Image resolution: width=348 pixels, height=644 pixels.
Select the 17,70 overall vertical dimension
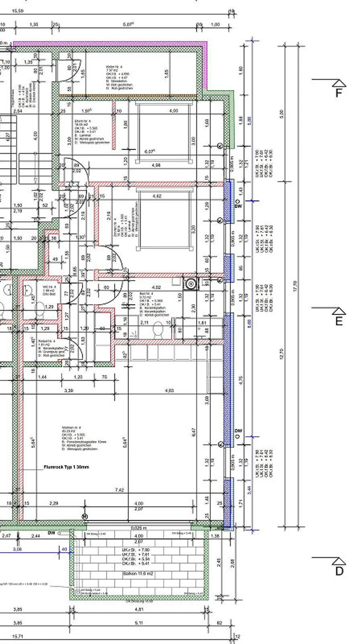tap(295, 286)
